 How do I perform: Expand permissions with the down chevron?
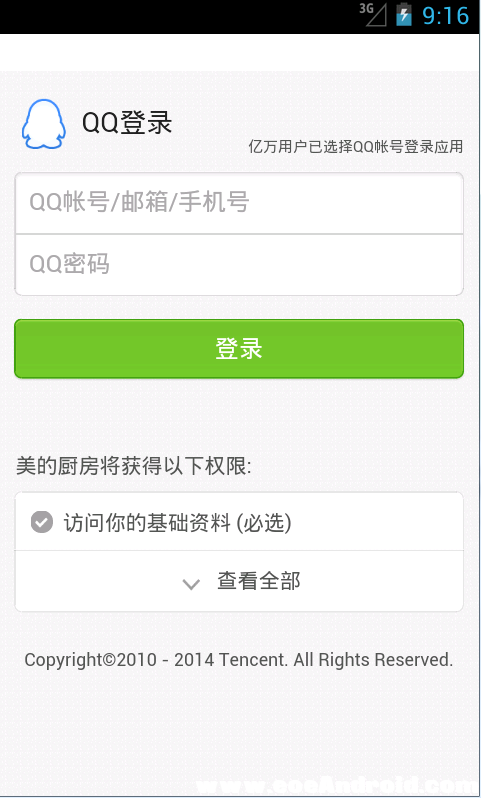click(191, 584)
